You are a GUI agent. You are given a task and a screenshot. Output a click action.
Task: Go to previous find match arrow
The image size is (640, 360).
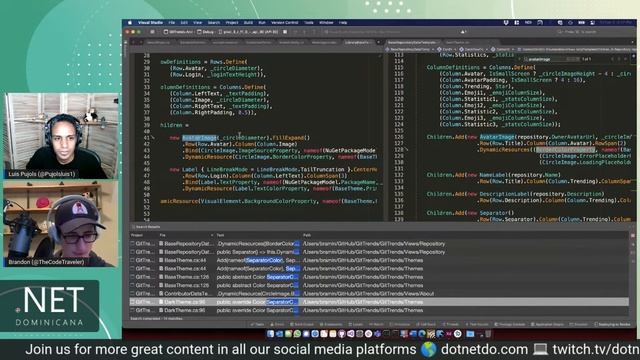(612, 59)
